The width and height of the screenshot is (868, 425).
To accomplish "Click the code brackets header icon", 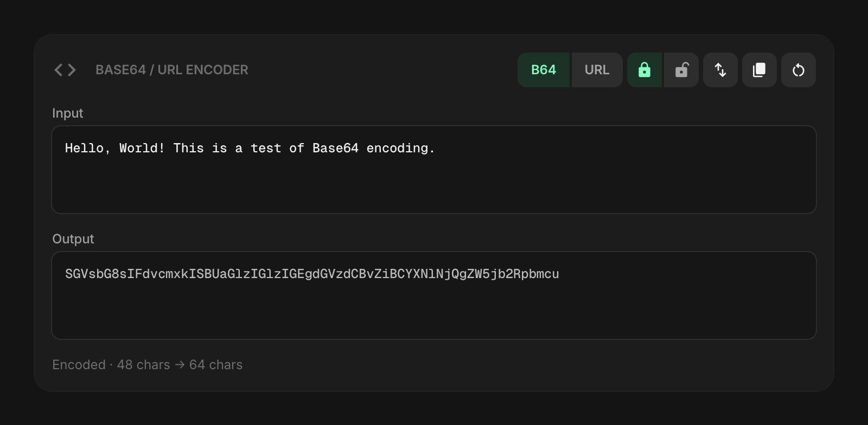I will pos(64,69).
